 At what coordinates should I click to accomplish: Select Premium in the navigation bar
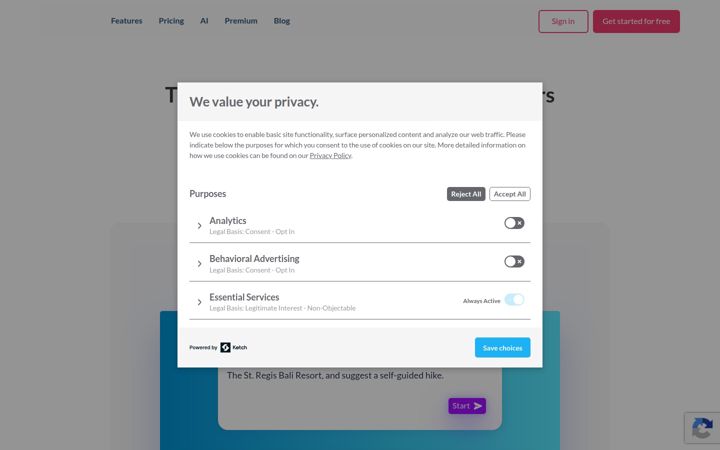(x=241, y=21)
